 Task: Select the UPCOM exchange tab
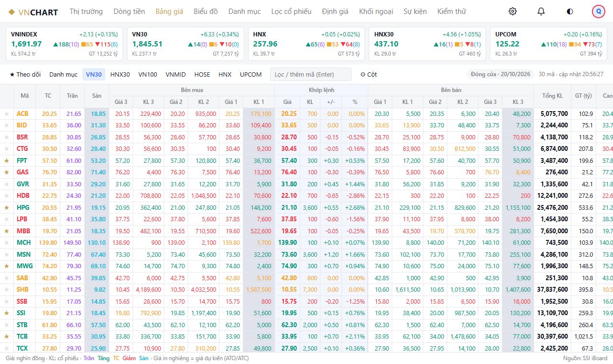(251, 74)
